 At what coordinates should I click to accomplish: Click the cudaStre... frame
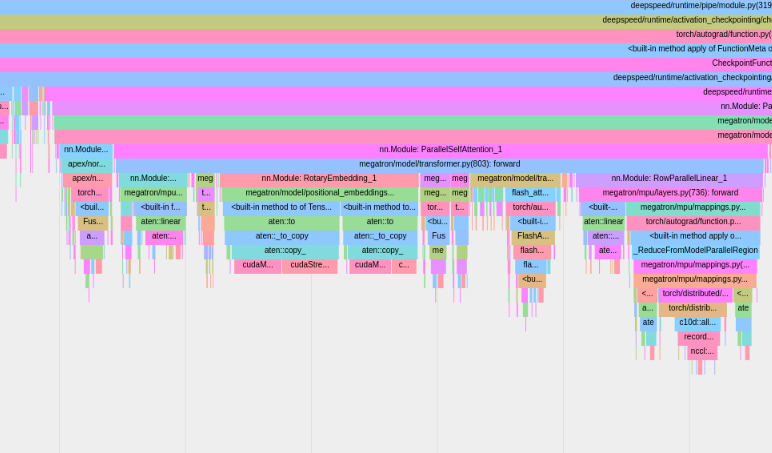309,265
